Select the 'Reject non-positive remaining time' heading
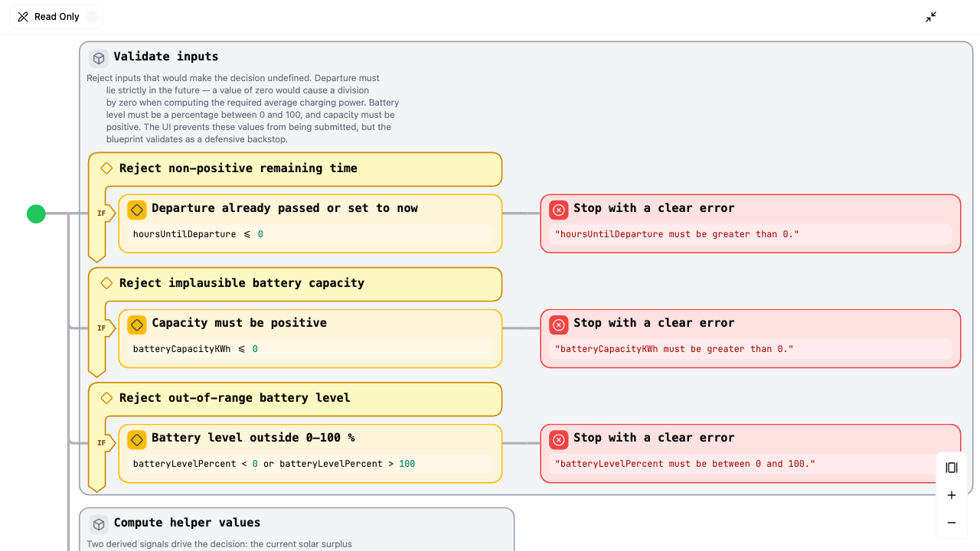The image size is (980, 551). pos(238,168)
